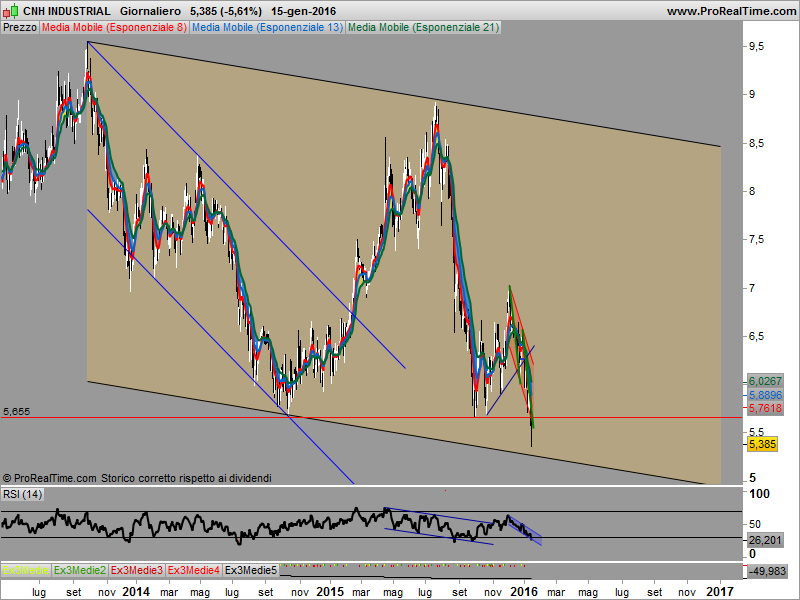Click the 5,655 horizontal line label

point(16,411)
